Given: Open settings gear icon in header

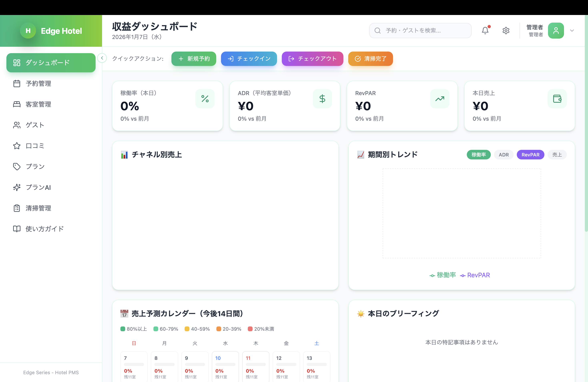Looking at the screenshot, I should pyautogui.click(x=506, y=31).
